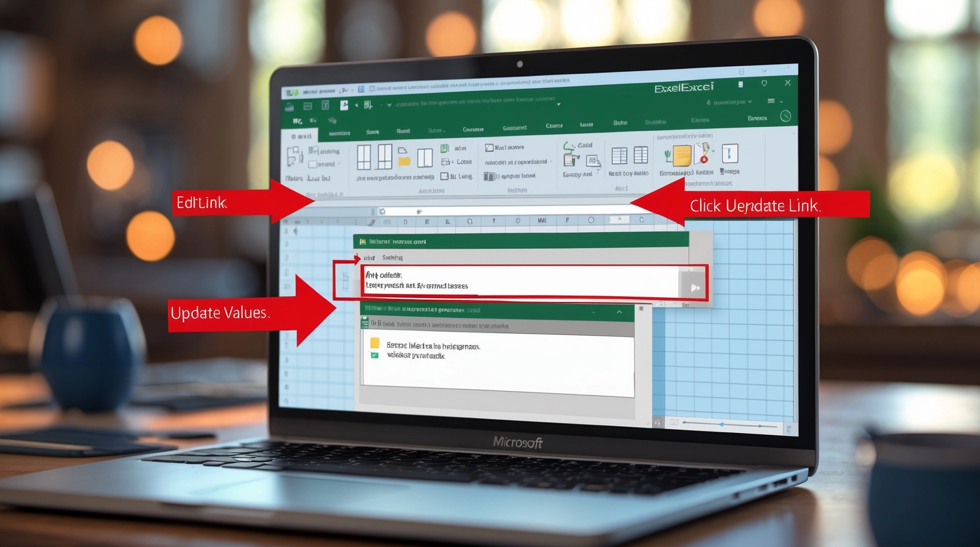Screen dimensions: 980x547
Task: Open the account name dropdown on green bar
Action: [750, 102]
